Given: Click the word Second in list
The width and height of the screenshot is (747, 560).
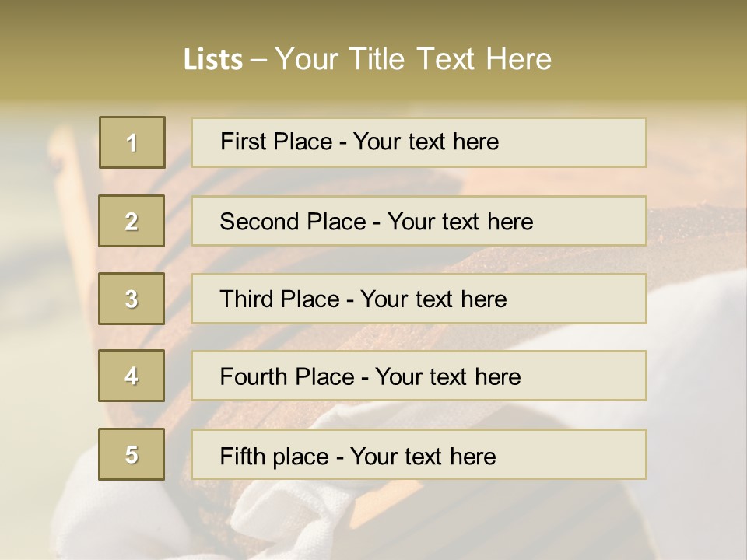Looking at the screenshot, I should pos(260,222).
